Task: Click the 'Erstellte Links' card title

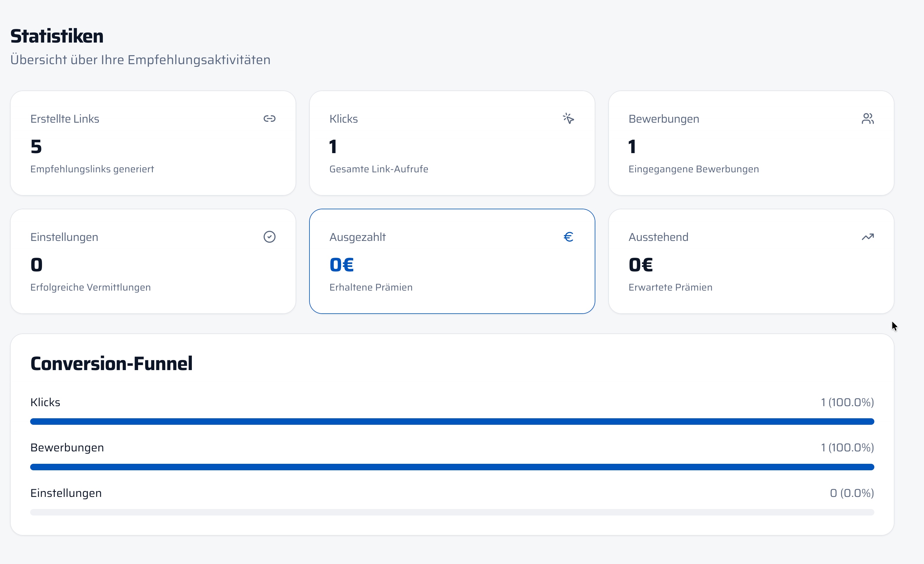Action: tap(64, 119)
